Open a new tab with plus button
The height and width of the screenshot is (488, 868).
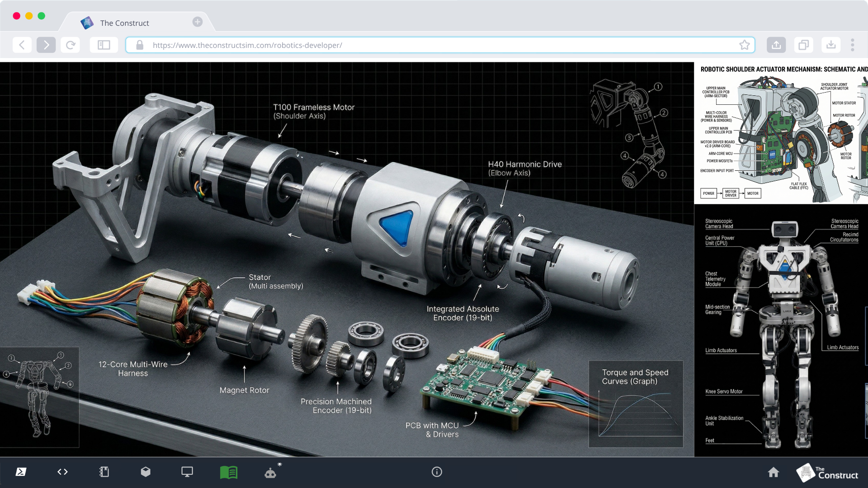[x=198, y=22]
